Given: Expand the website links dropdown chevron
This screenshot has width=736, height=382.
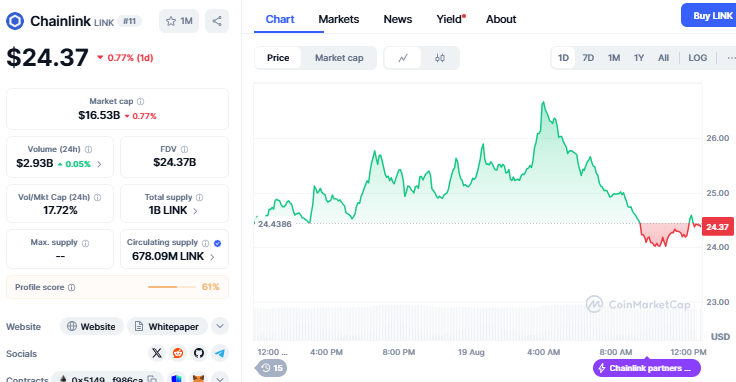Looking at the screenshot, I should coord(220,326).
